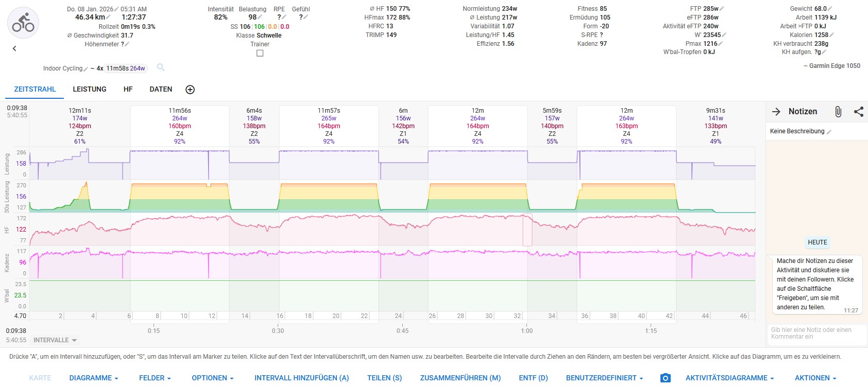Collapse the Notizen panel with arrow icon
This screenshot has width=868, height=386.
pos(776,112)
